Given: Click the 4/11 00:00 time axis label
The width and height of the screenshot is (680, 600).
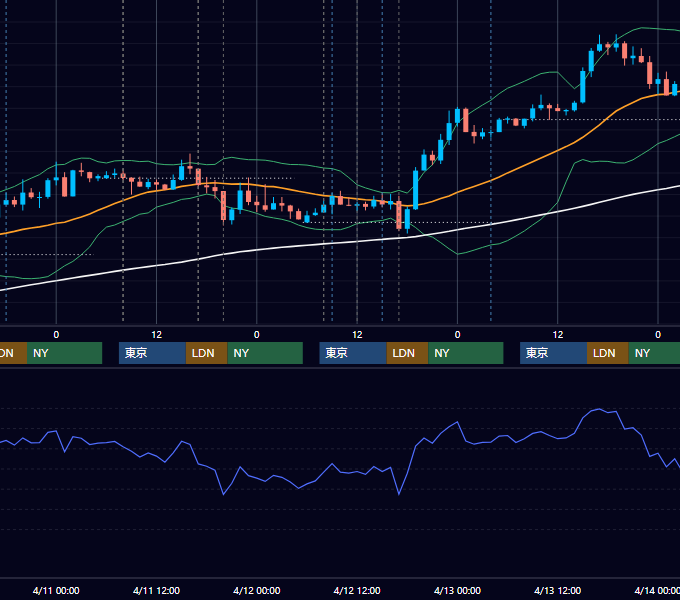Looking at the screenshot, I should [56, 590].
